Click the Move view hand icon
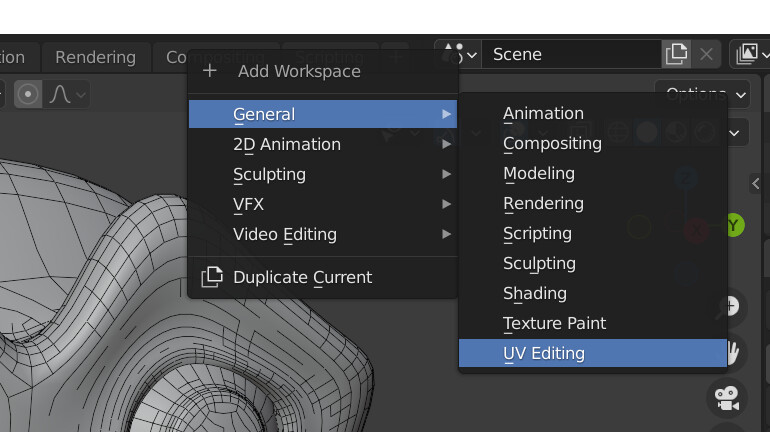The height and width of the screenshot is (432, 770). (731, 352)
